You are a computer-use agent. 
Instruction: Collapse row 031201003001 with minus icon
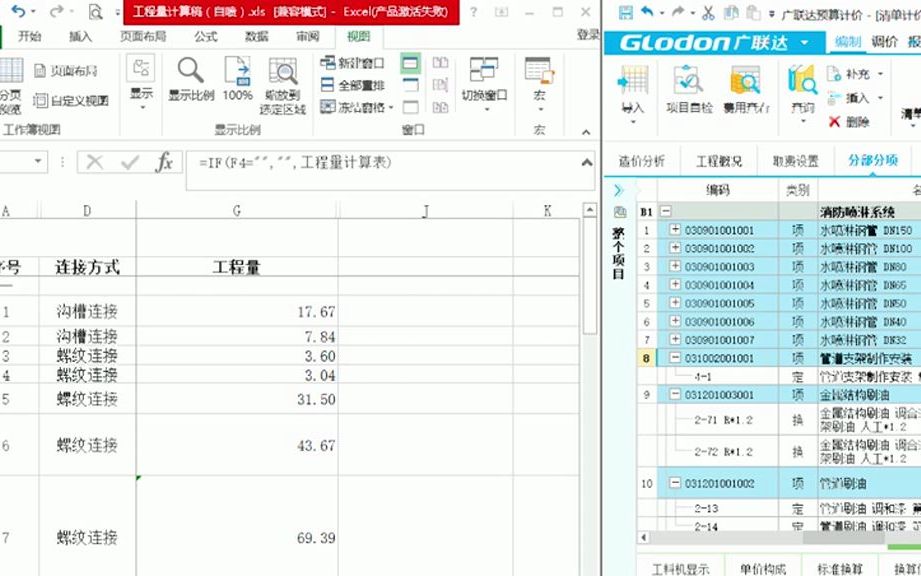coord(675,394)
